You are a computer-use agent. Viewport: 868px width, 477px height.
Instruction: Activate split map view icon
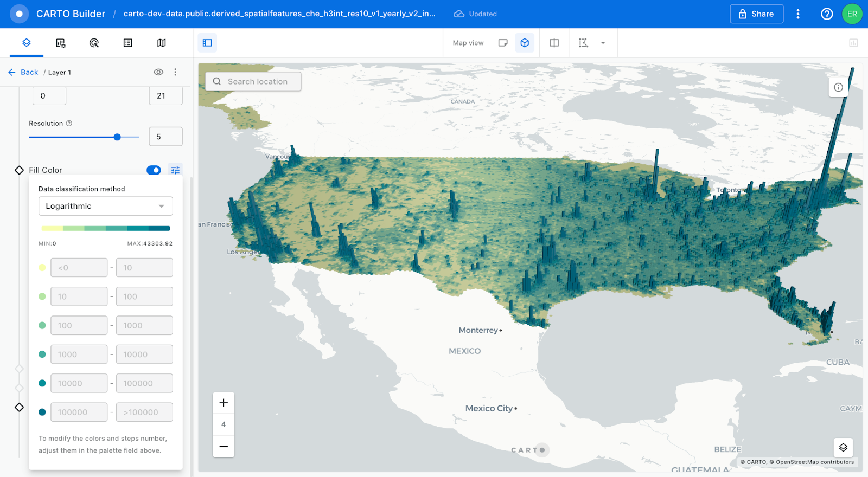click(554, 43)
